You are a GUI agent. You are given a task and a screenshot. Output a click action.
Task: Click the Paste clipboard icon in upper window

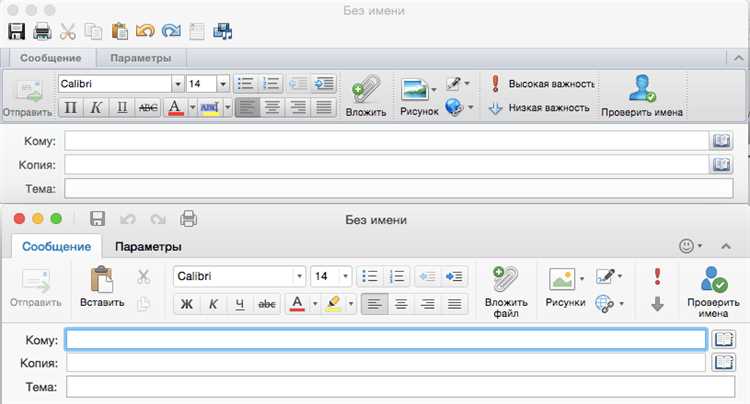(120, 32)
